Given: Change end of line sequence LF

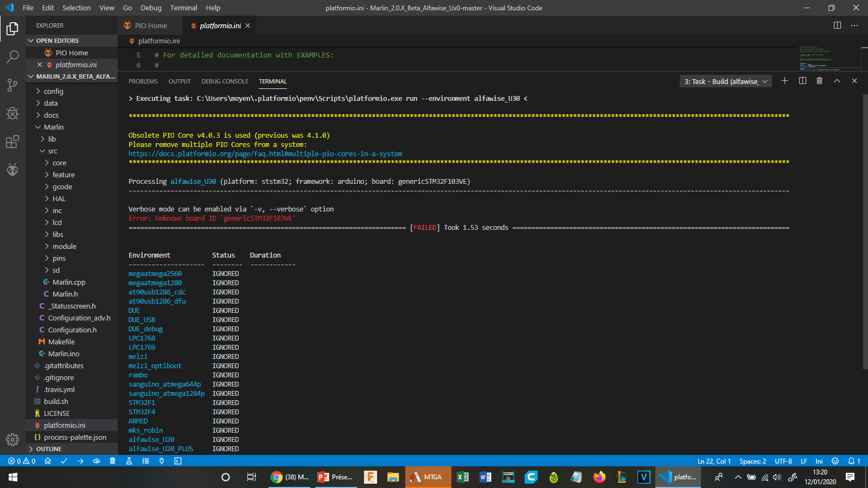Looking at the screenshot, I should [x=804, y=461].
